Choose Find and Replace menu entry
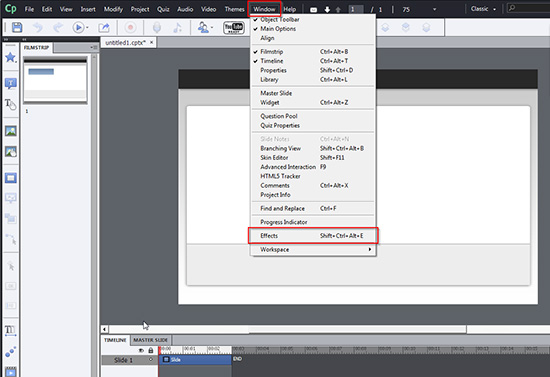 312,208
